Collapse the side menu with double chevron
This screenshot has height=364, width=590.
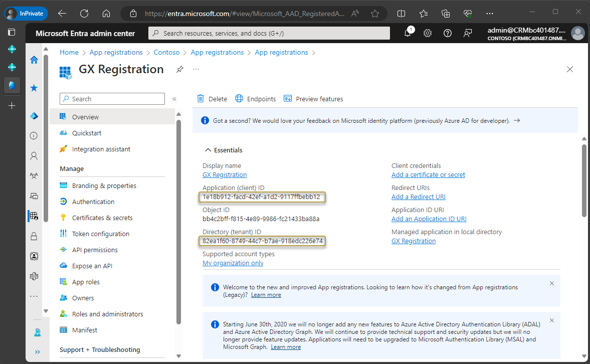[x=174, y=99]
